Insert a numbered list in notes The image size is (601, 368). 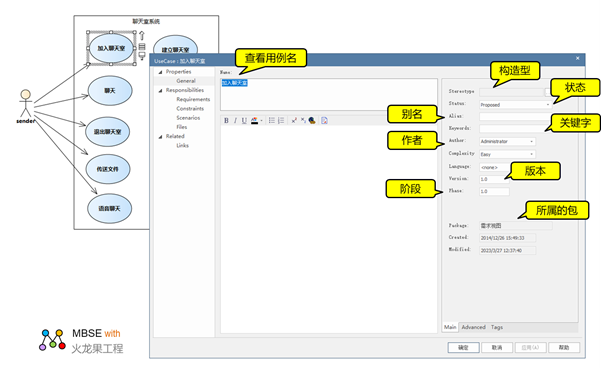281,120
